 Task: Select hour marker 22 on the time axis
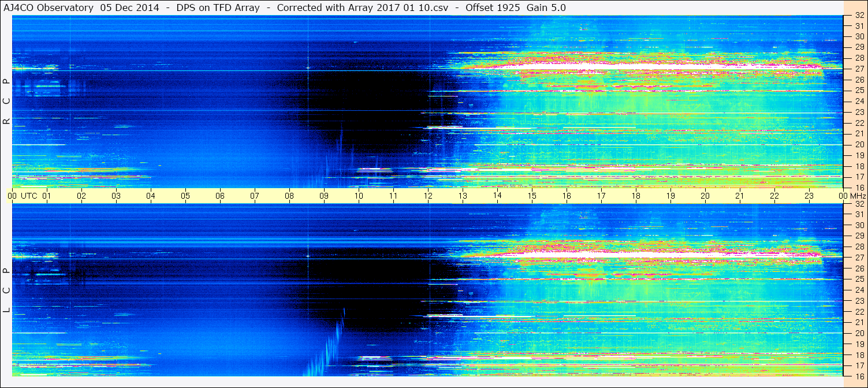point(774,196)
